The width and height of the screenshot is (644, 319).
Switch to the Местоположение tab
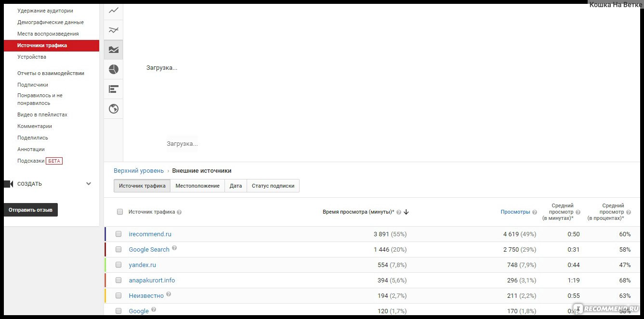click(197, 186)
